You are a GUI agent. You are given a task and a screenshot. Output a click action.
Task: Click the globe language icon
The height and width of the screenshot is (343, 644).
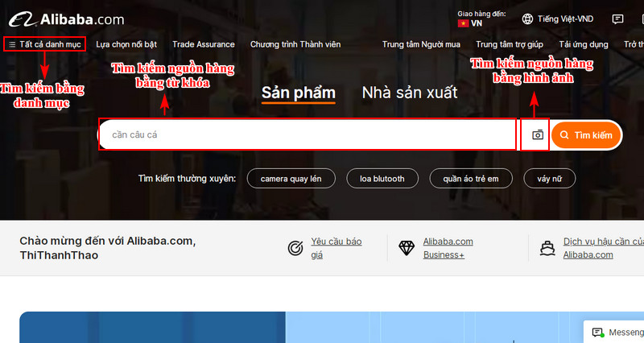click(527, 19)
